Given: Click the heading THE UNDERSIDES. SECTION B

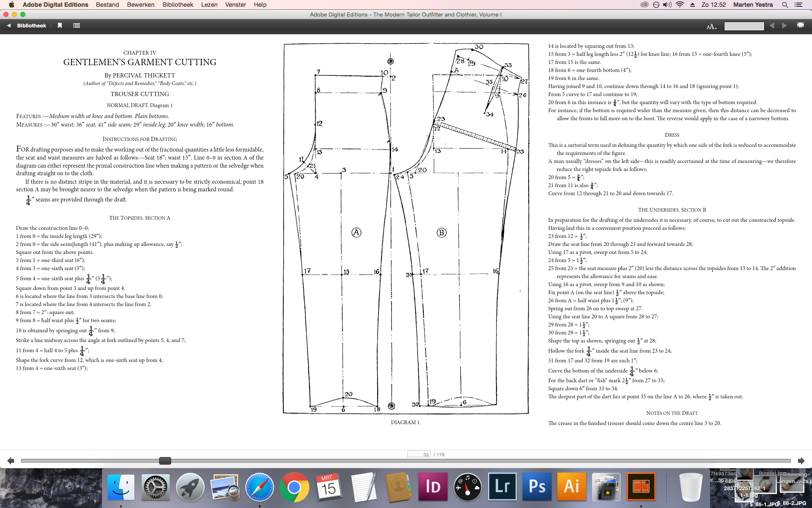Looking at the screenshot, I should pos(672,210).
